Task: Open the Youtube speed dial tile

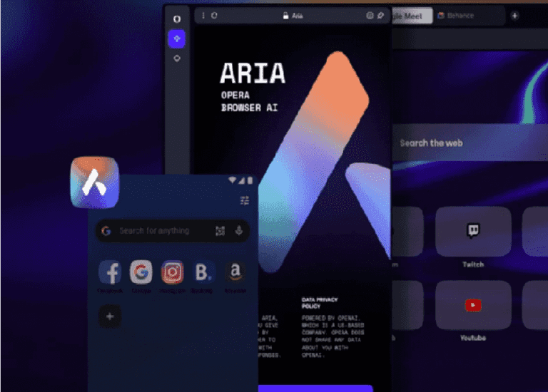Action: point(473,305)
